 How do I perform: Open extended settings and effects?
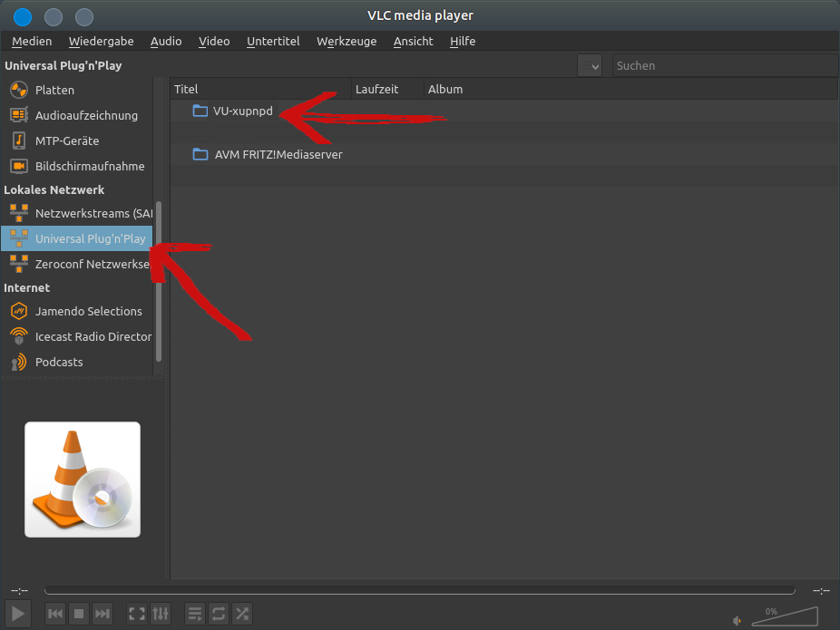161,614
